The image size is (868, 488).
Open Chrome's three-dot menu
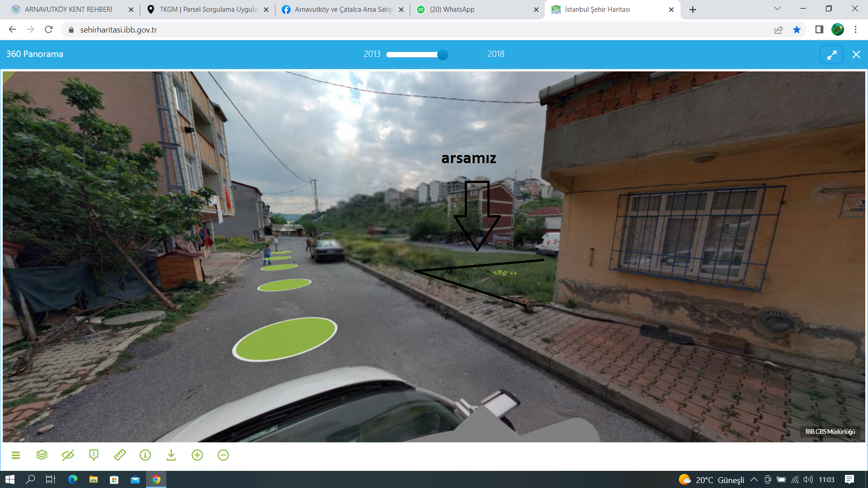(855, 30)
